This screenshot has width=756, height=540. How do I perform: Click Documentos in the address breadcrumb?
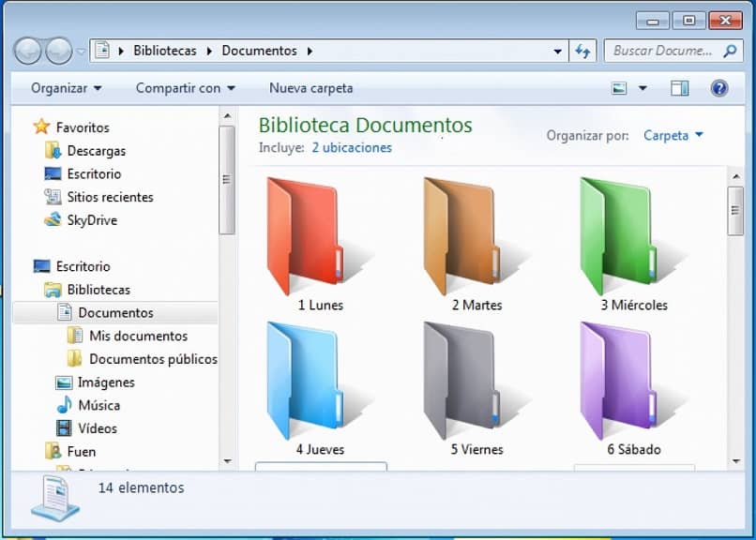(x=260, y=51)
